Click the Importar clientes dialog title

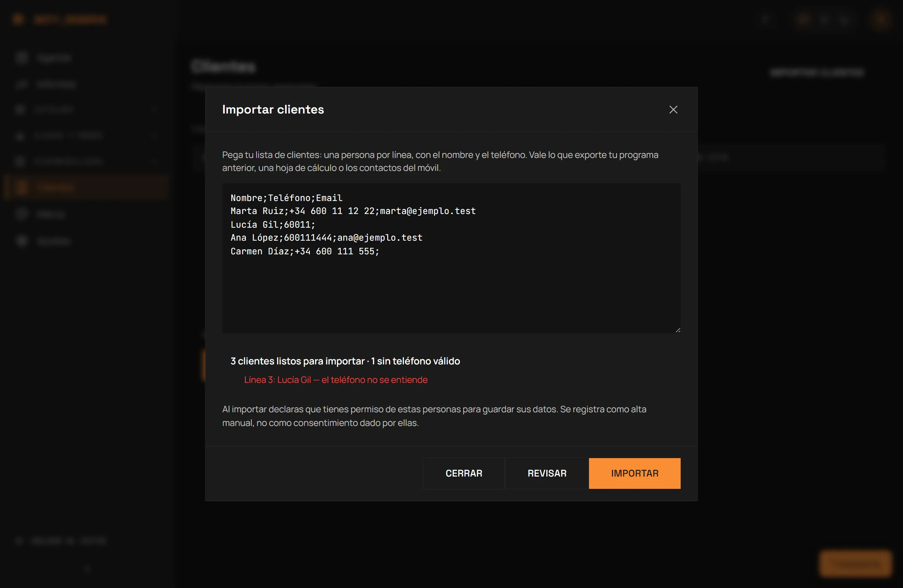pos(273,109)
